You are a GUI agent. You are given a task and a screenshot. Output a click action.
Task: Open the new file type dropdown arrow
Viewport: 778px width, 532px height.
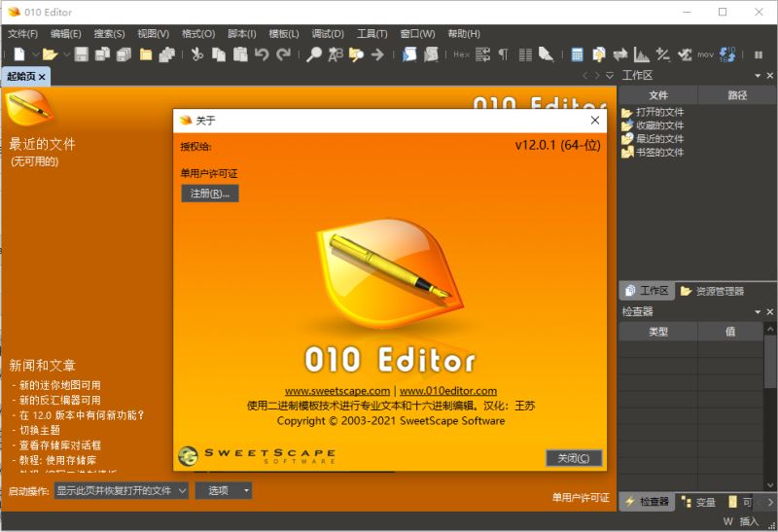[35, 54]
